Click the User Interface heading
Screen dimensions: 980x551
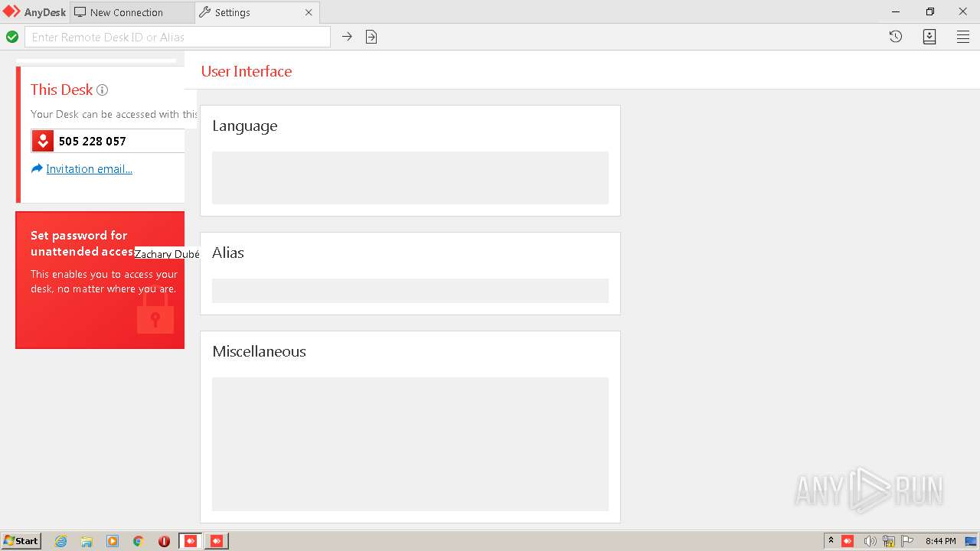click(247, 71)
